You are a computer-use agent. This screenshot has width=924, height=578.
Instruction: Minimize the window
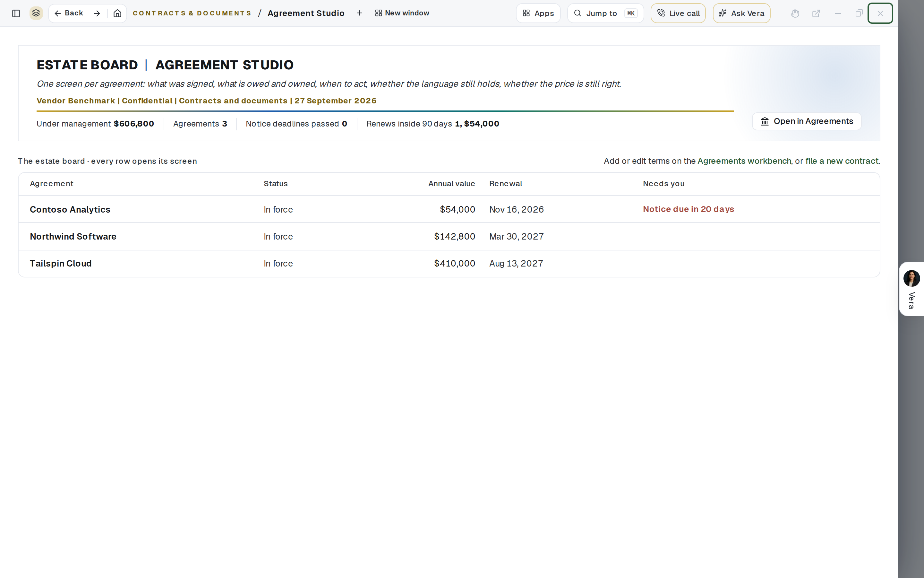tap(838, 13)
